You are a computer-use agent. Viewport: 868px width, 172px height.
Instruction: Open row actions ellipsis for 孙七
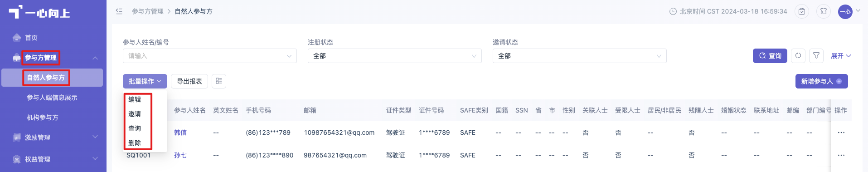pos(841,155)
